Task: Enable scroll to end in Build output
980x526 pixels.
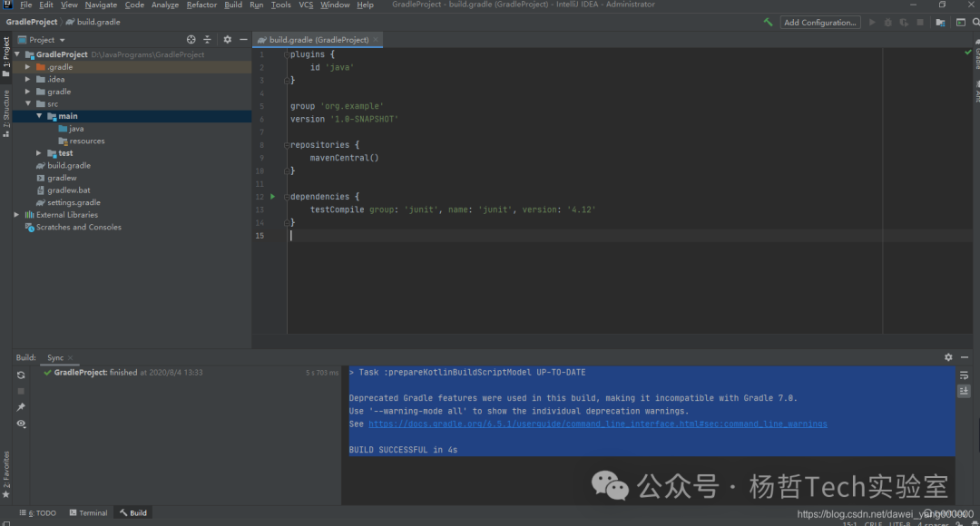Action: (x=964, y=390)
